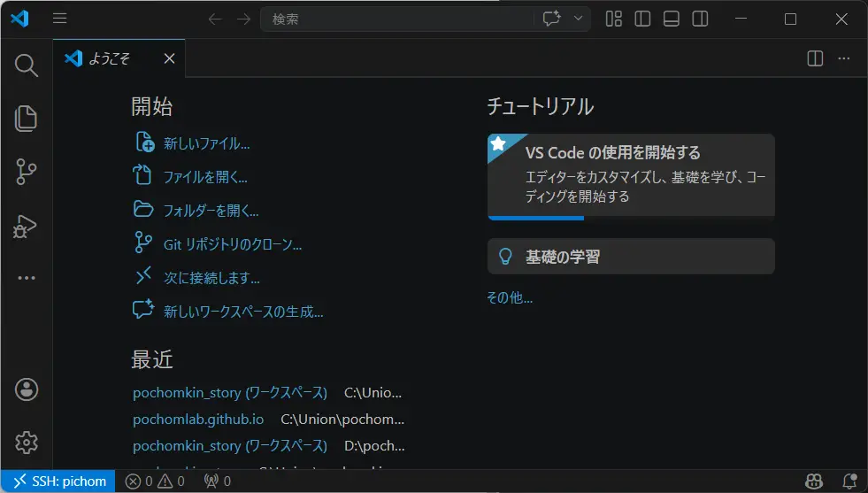Open Copilot status icon in status bar

814,481
